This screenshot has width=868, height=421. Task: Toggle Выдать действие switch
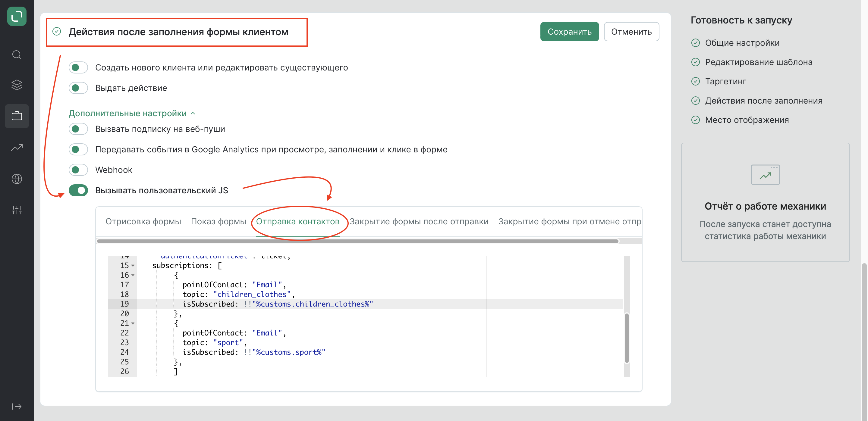[78, 88]
